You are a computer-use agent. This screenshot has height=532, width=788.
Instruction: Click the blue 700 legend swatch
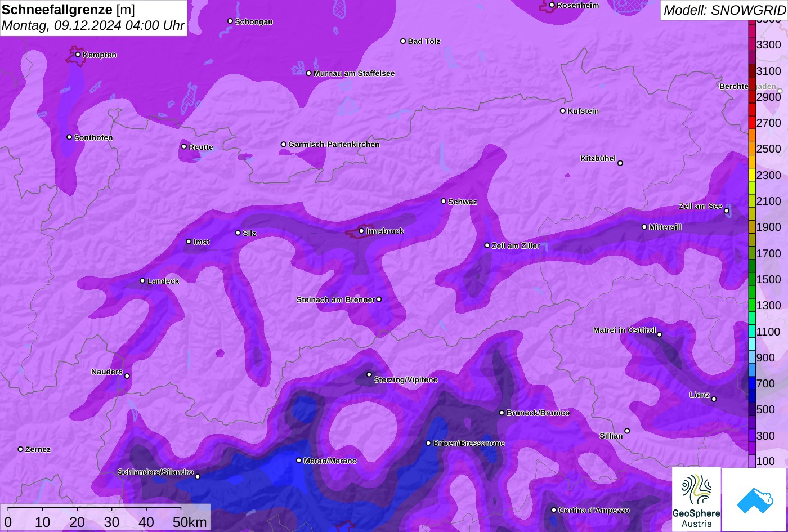point(752,383)
